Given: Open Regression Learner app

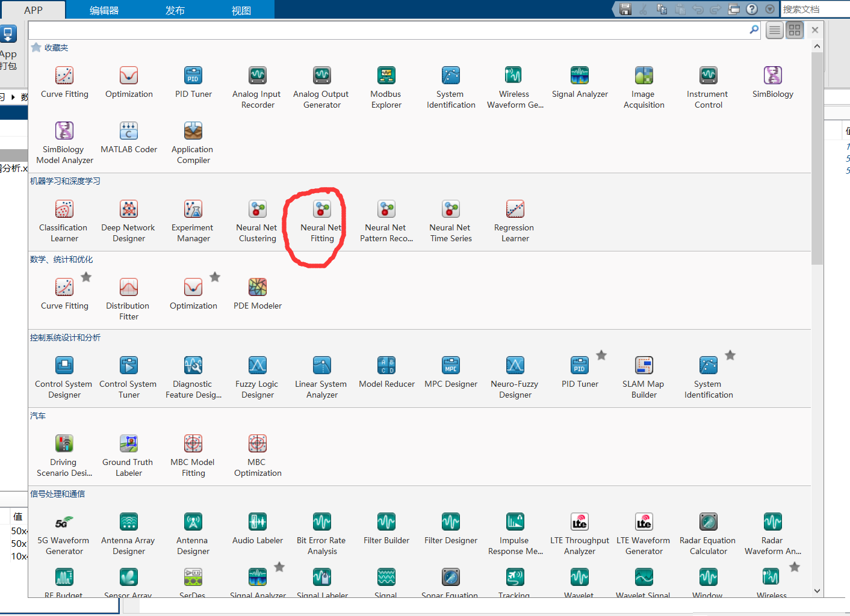Looking at the screenshot, I should coord(515,221).
